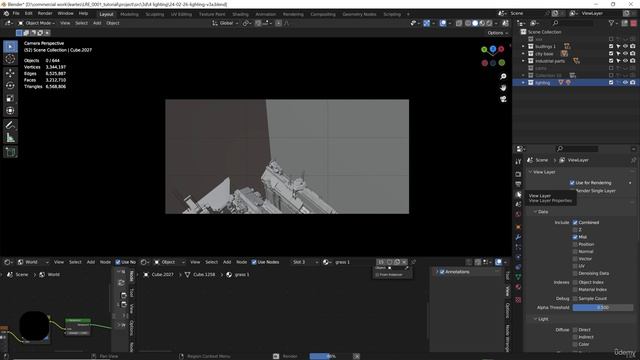Enable the Position pass checkbox
Screen dimensions: 640x360
coord(575,244)
